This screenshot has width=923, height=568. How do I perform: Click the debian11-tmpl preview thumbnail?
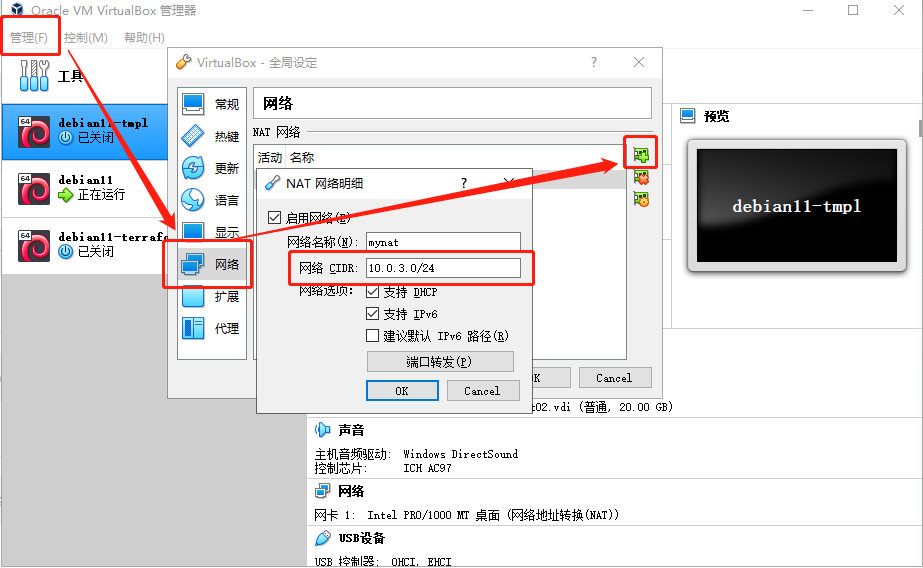point(796,207)
